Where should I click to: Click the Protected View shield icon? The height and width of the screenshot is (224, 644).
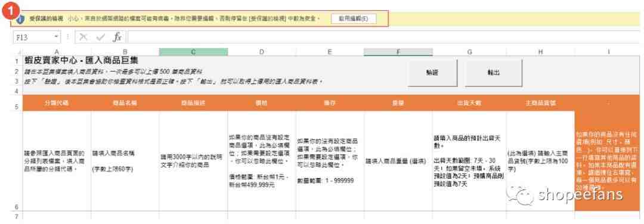pyautogui.click(x=21, y=19)
